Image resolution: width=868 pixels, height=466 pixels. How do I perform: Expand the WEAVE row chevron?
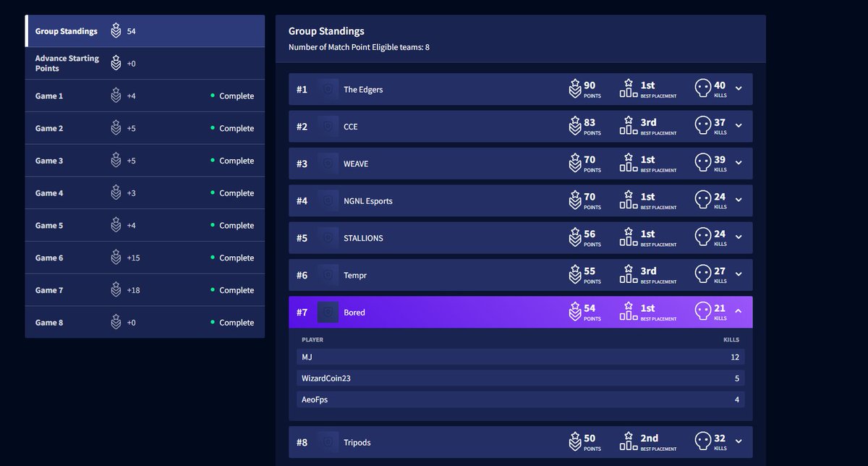click(x=739, y=164)
